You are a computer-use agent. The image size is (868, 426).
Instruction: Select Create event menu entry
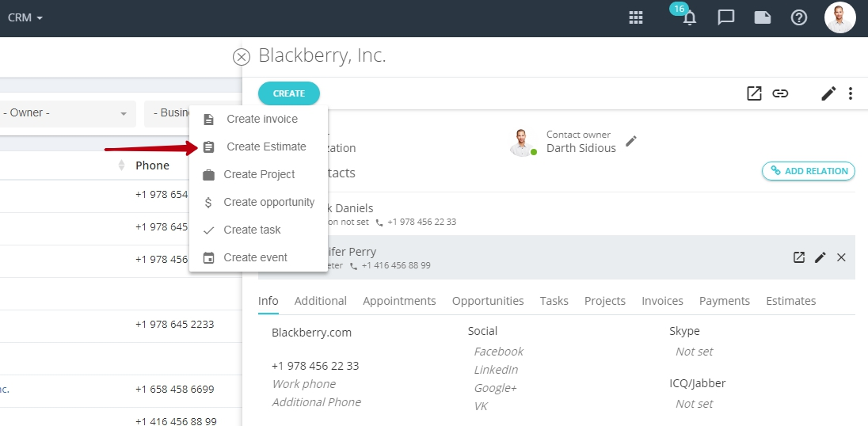tap(258, 257)
